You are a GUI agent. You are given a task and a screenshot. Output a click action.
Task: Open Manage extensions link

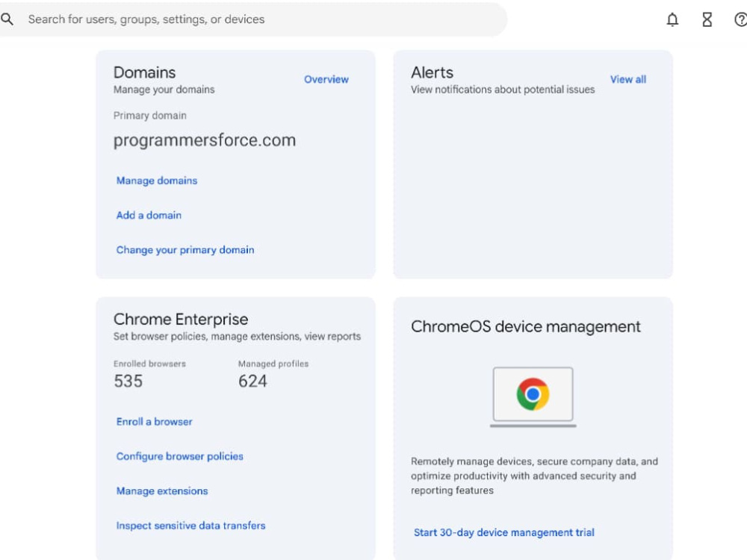(x=162, y=491)
